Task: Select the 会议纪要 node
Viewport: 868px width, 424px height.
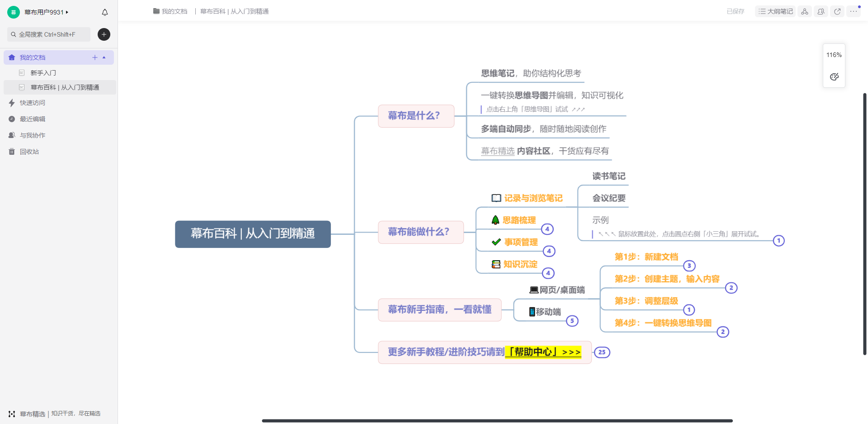Action: point(609,198)
